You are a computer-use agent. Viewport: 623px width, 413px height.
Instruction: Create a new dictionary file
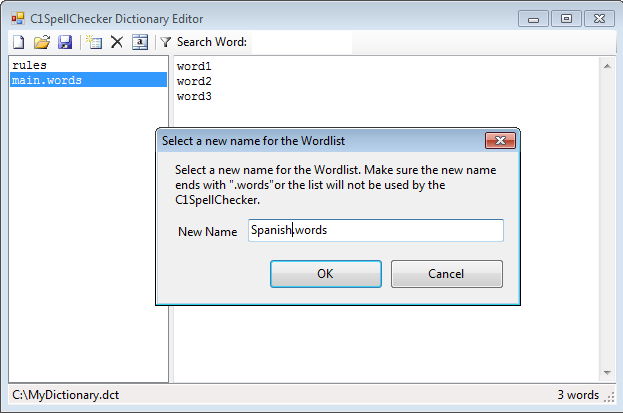click(x=19, y=42)
